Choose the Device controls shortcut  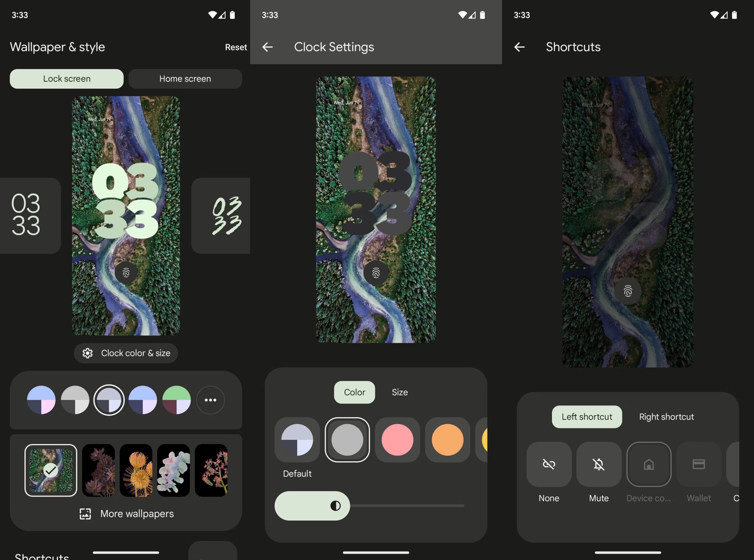click(x=648, y=464)
